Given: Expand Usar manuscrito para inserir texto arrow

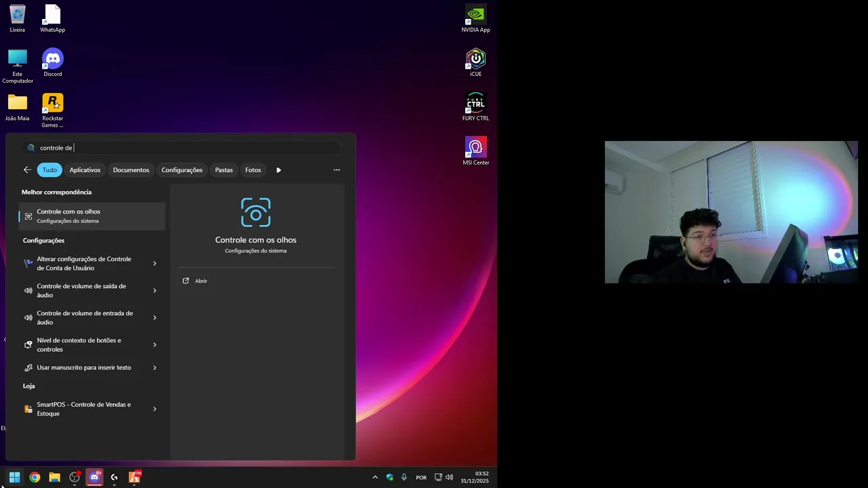Looking at the screenshot, I should point(155,367).
